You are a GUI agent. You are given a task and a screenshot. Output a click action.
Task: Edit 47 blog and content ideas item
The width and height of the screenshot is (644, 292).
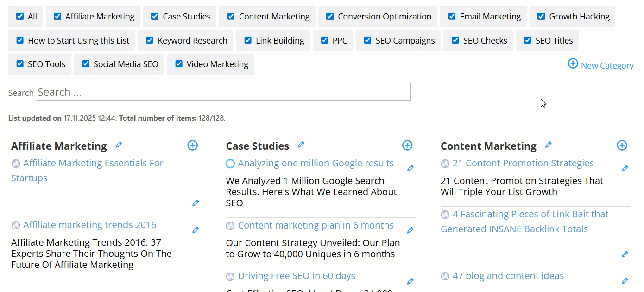(625, 281)
